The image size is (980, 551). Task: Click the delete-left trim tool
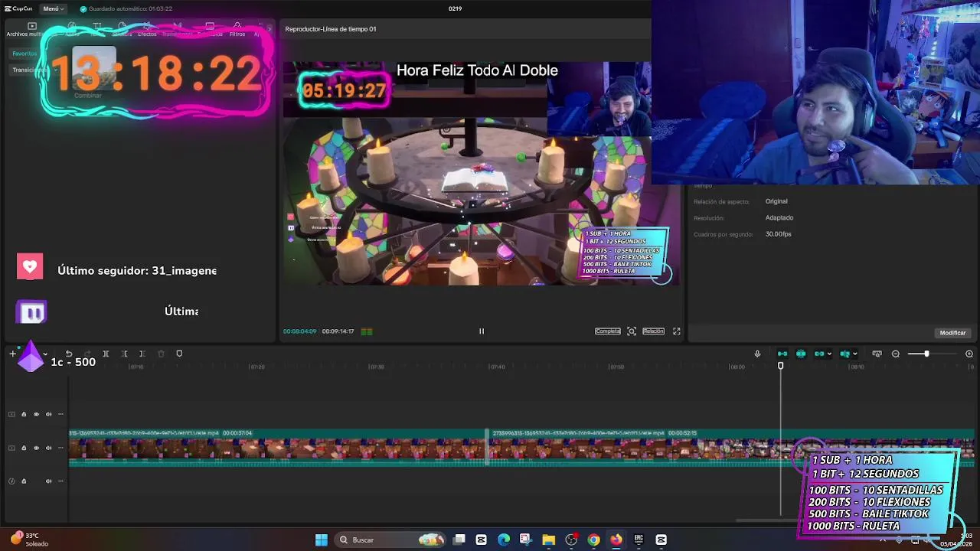click(x=124, y=354)
